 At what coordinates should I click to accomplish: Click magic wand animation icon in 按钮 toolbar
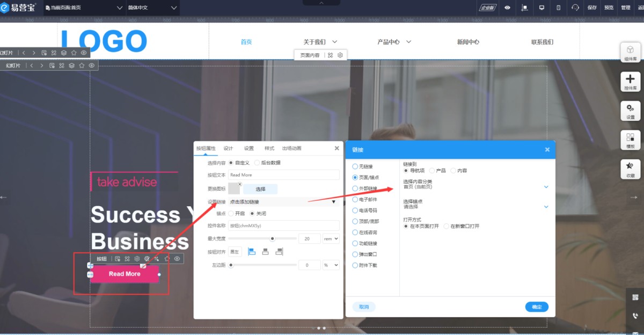pos(157,259)
